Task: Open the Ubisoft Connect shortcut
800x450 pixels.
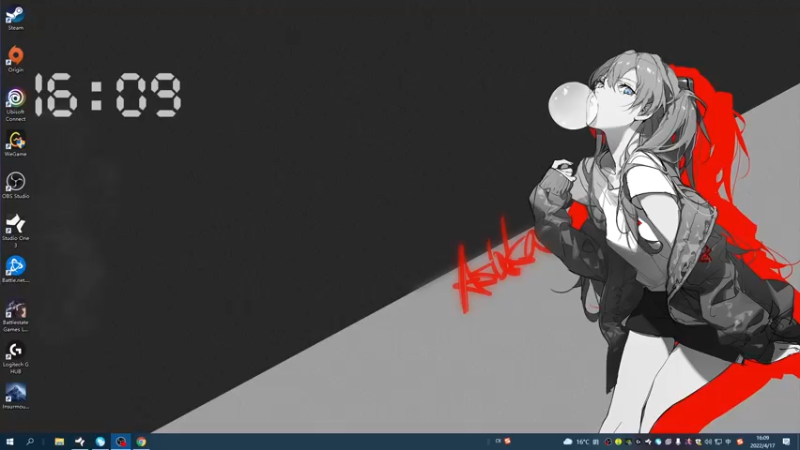Action: pos(15,105)
